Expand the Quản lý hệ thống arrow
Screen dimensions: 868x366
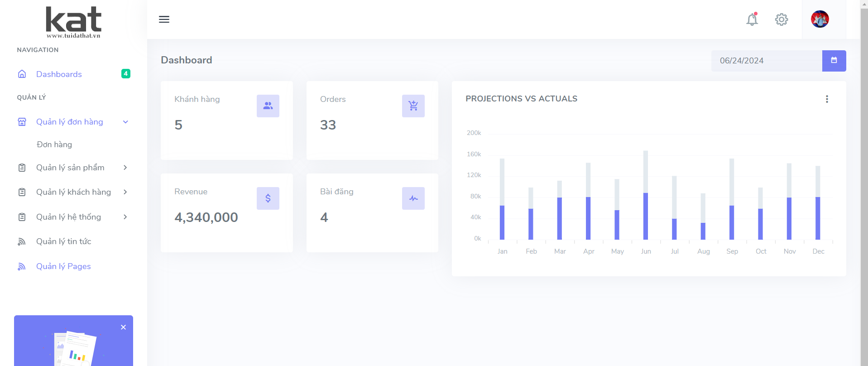(x=125, y=217)
